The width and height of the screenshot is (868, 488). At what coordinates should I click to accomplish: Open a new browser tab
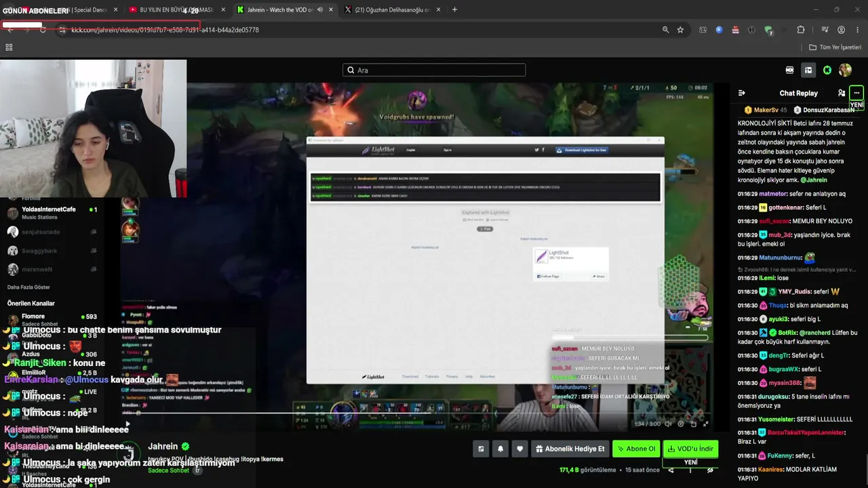[x=454, y=9]
